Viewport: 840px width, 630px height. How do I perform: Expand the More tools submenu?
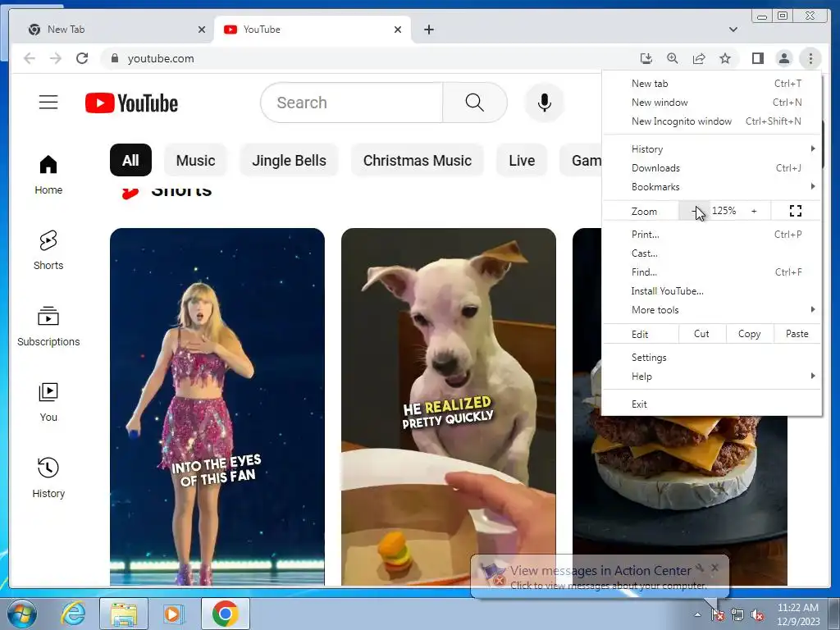point(713,309)
